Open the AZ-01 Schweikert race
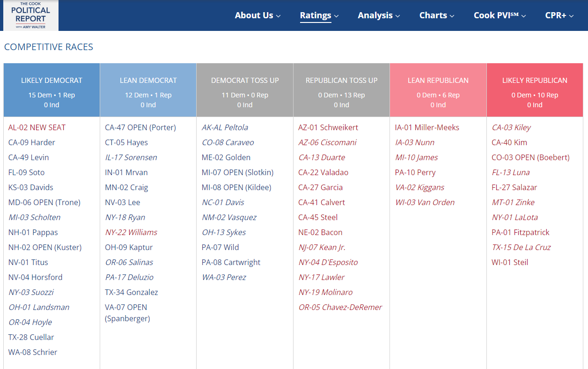 [x=328, y=127]
